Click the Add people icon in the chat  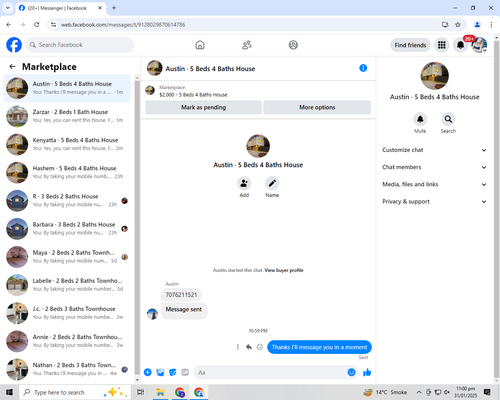tap(244, 183)
